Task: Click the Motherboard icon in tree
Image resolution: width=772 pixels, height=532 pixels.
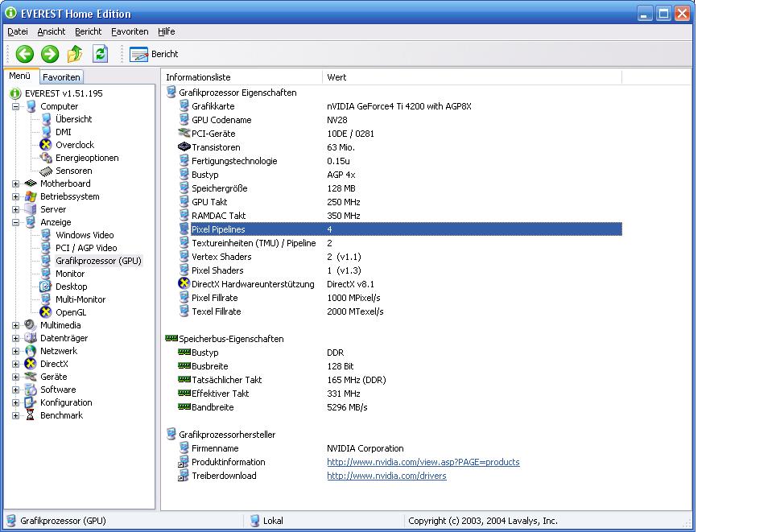Action: (x=31, y=183)
